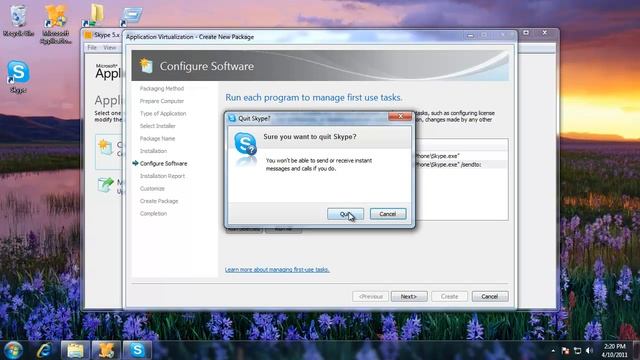
Task: Select the Package Name wizard step
Action: point(157,139)
